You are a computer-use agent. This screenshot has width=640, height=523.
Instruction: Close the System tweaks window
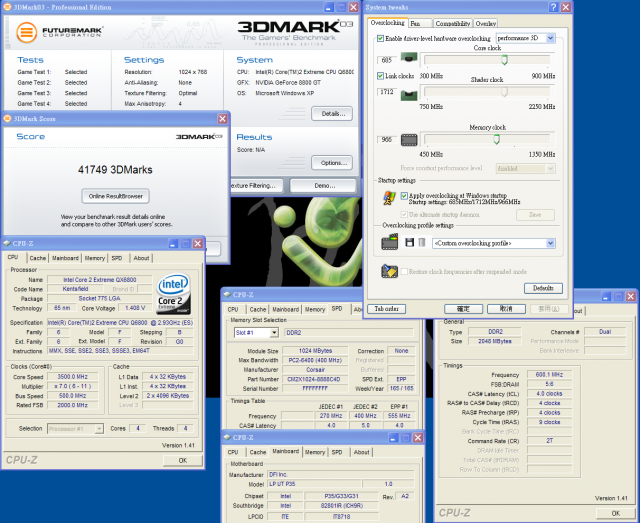pyautogui.click(x=566, y=7)
